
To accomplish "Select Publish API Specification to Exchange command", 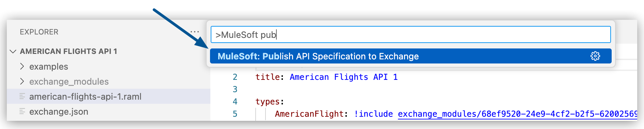I will [410, 56].
